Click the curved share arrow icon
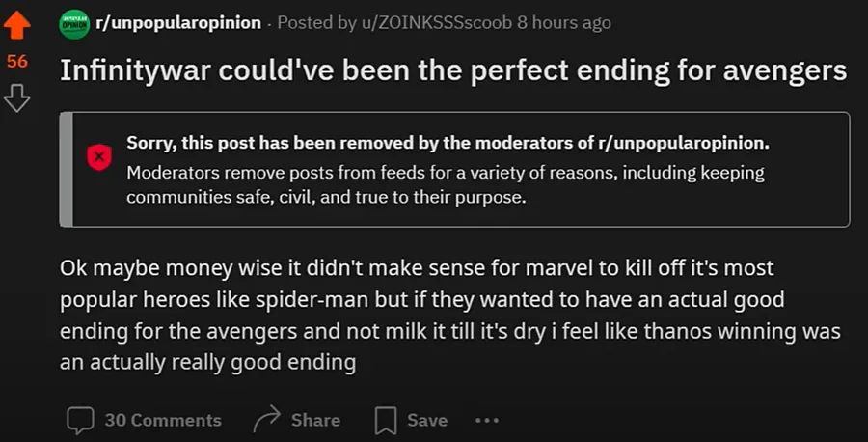The height and width of the screenshot is (442, 868). click(265, 420)
